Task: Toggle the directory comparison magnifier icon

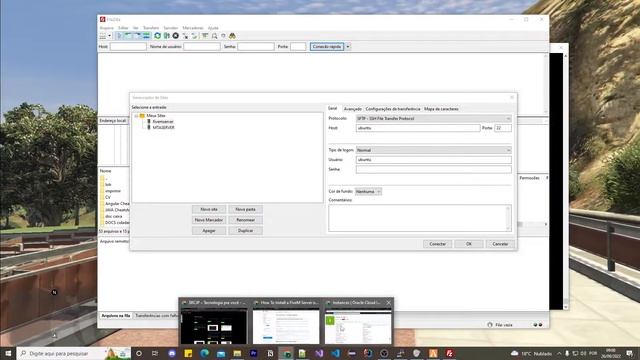Action: (x=214, y=36)
